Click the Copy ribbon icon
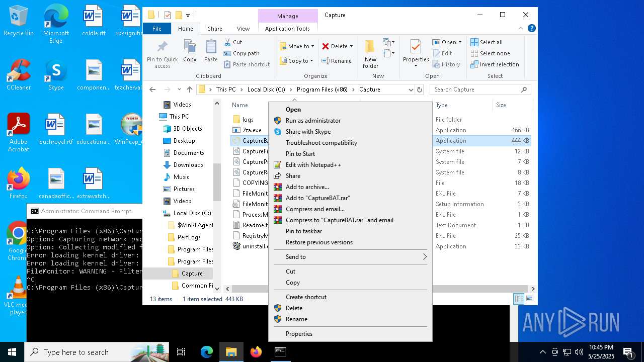Screen dimensions: 644x362 pos(190,51)
